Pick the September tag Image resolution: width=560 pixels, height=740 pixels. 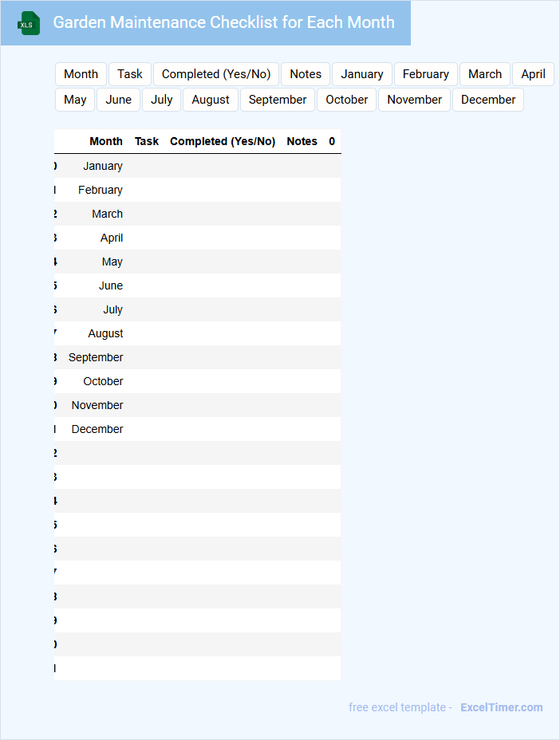278,100
